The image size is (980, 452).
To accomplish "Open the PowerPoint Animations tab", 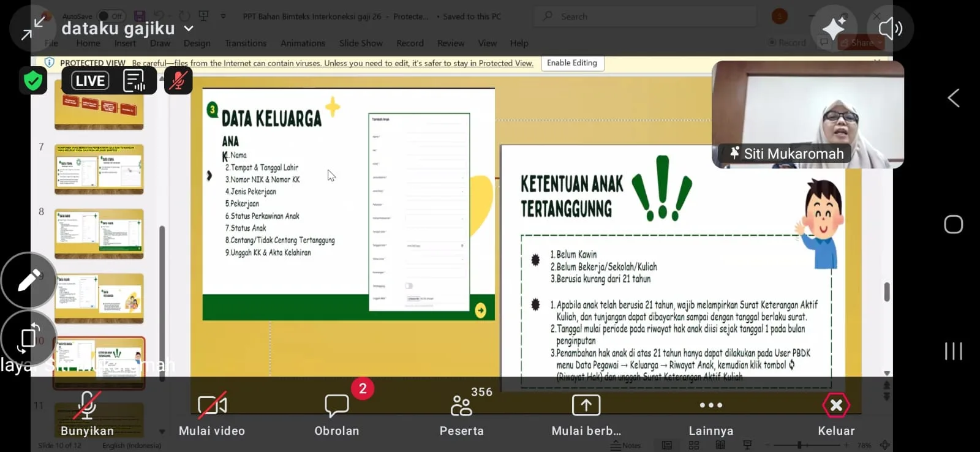I will coord(303,43).
